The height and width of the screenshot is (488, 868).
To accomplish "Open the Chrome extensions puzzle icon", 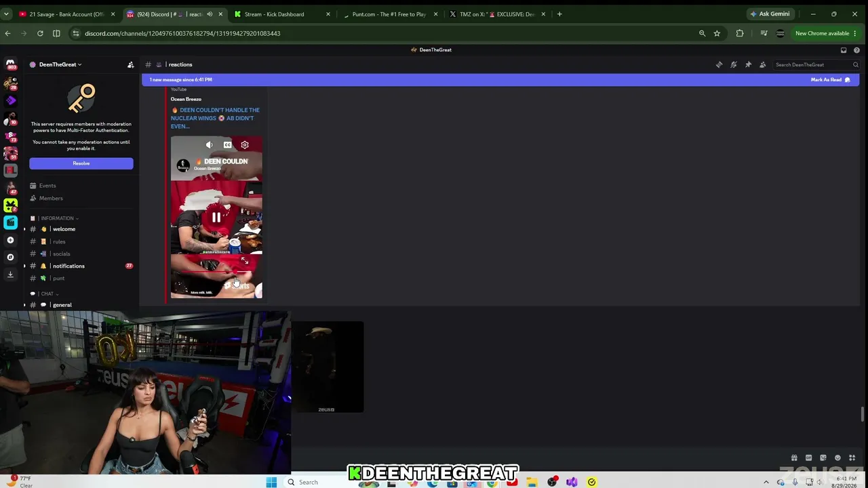I will point(740,33).
